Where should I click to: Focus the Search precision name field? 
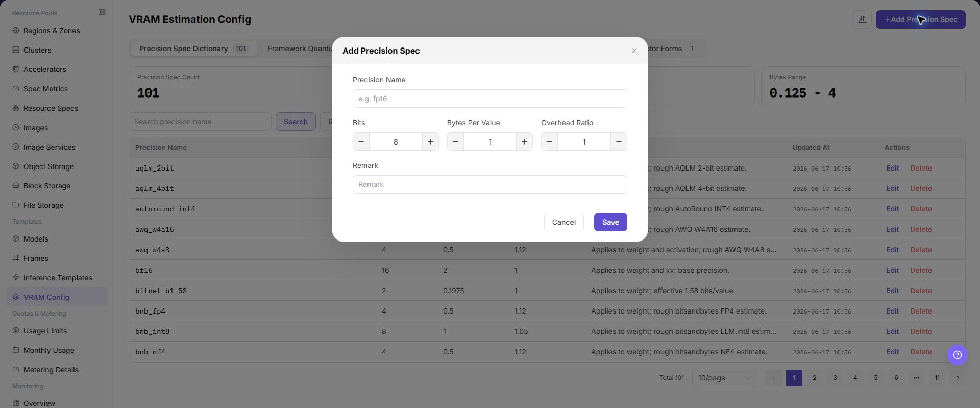(200, 122)
